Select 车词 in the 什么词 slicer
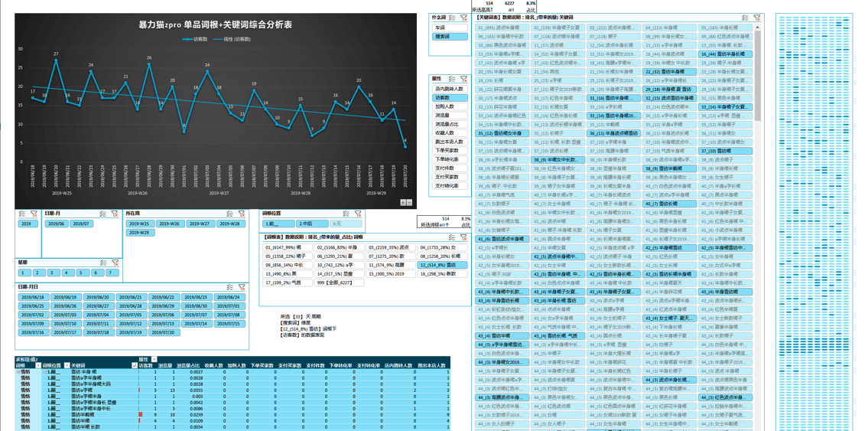 450,28
